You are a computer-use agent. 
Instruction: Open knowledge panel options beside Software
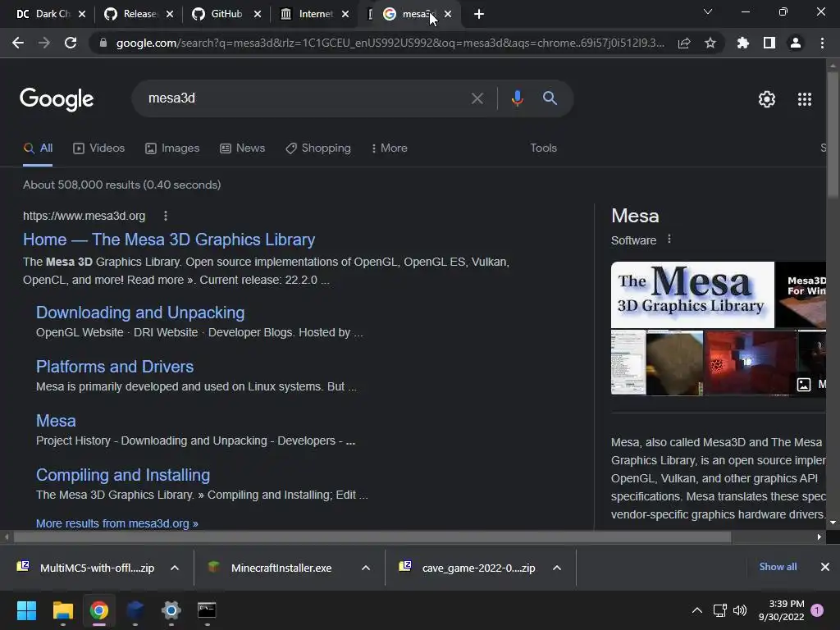pos(669,240)
